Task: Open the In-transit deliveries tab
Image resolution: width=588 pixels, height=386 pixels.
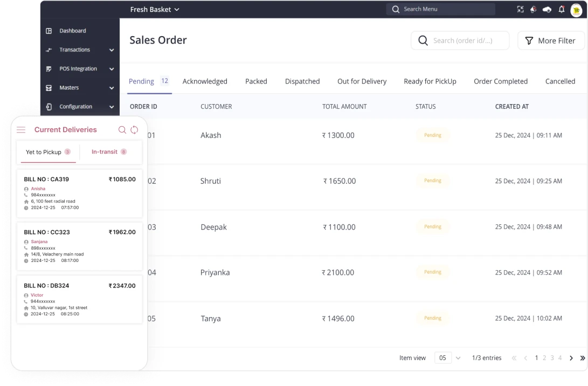Action: point(106,152)
